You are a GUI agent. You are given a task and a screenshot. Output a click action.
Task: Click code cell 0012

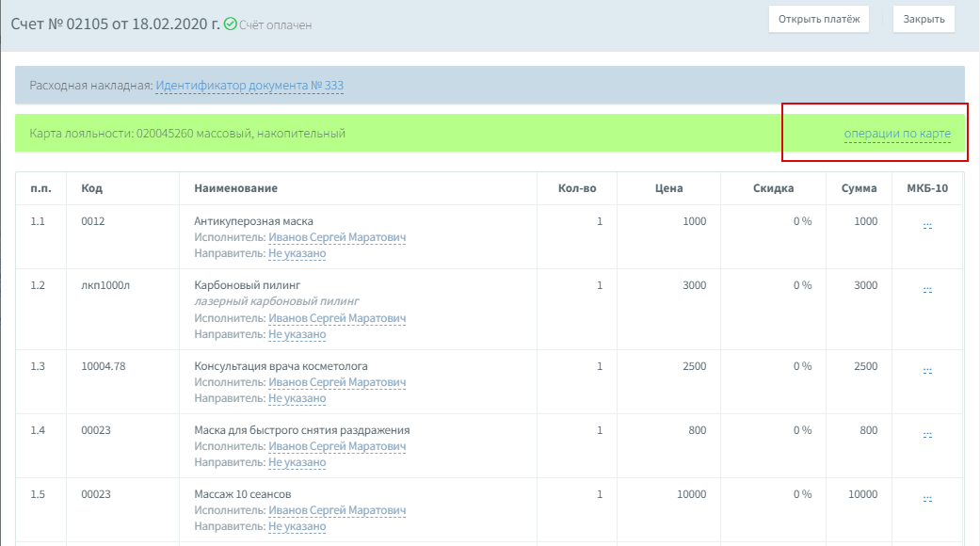pos(93,221)
